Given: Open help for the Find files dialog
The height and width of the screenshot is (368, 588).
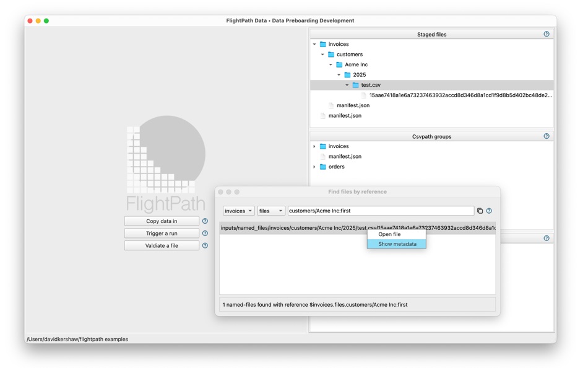Looking at the screenshot, I should pyautogui.click(x=489, y=211).
